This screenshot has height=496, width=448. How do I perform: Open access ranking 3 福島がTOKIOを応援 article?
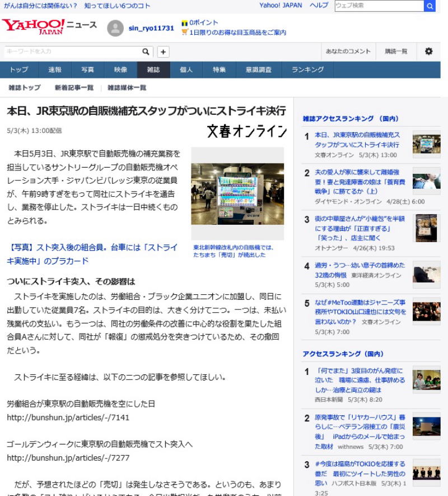point(360,473)
